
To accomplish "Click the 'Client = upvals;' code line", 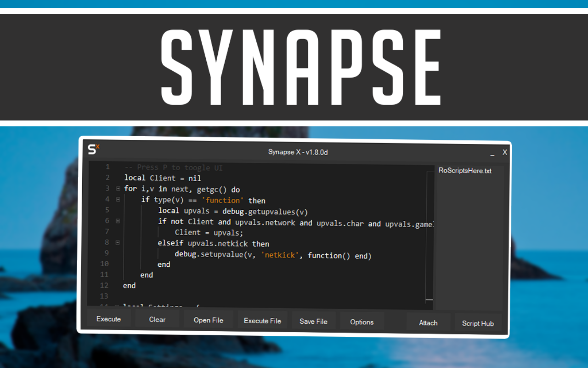I will (209, 233).
